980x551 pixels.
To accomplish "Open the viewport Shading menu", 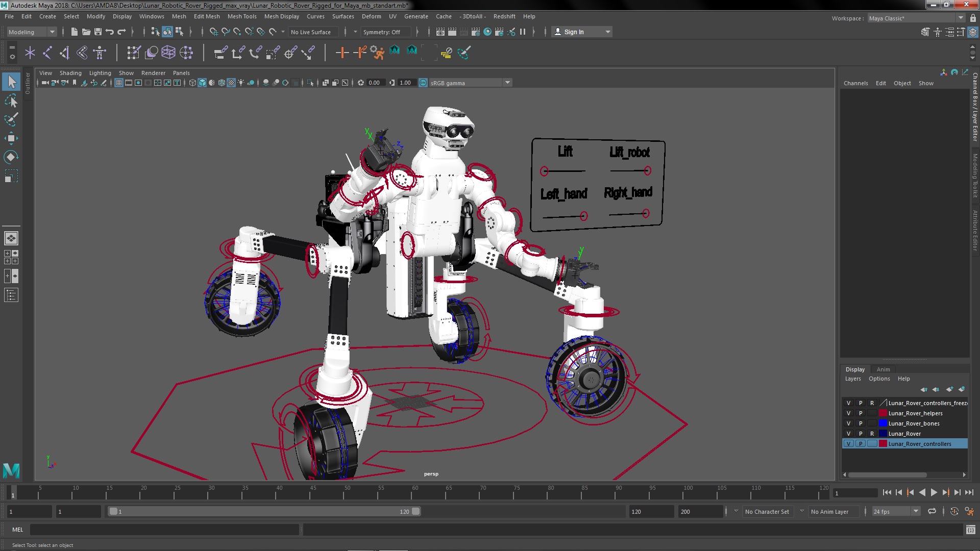I will coord(70,73).
